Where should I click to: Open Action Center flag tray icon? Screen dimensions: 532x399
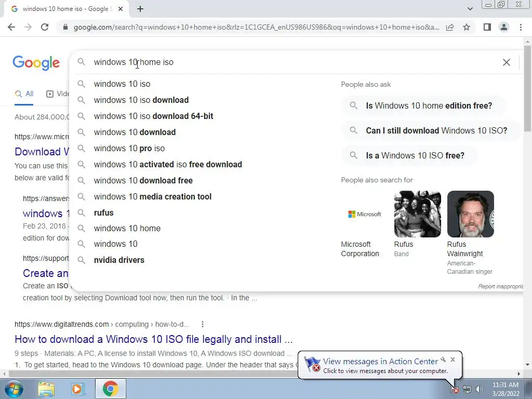pyautogui.click(x=455, y=389)
